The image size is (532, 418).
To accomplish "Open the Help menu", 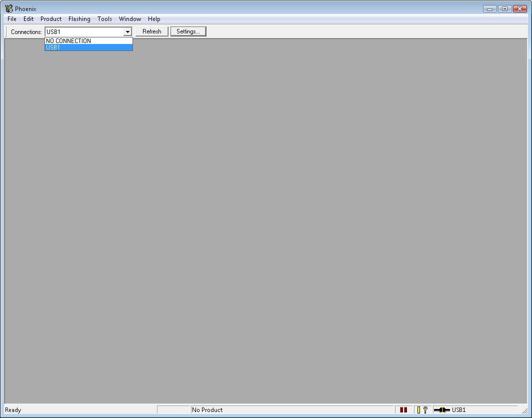I will [x=154, y=19].
